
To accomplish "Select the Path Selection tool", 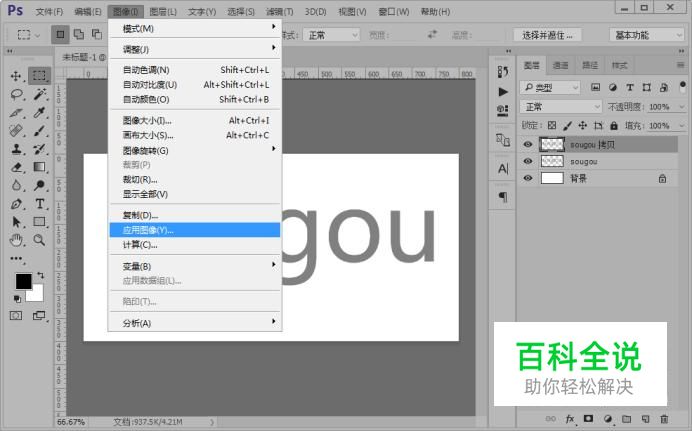I will point(16,221).
